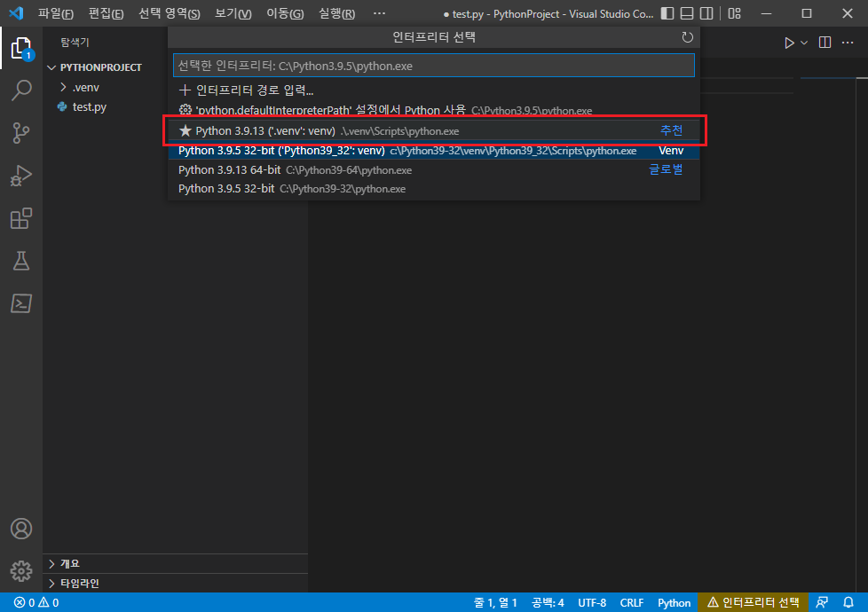This screenshot has width=868, height=612.
Task: Open the Run and Debug view
Action: pyautogui.click(x=21, y=176)
